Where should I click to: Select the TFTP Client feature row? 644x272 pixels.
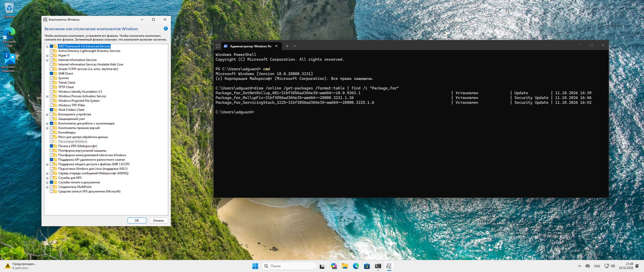point(66,87)
